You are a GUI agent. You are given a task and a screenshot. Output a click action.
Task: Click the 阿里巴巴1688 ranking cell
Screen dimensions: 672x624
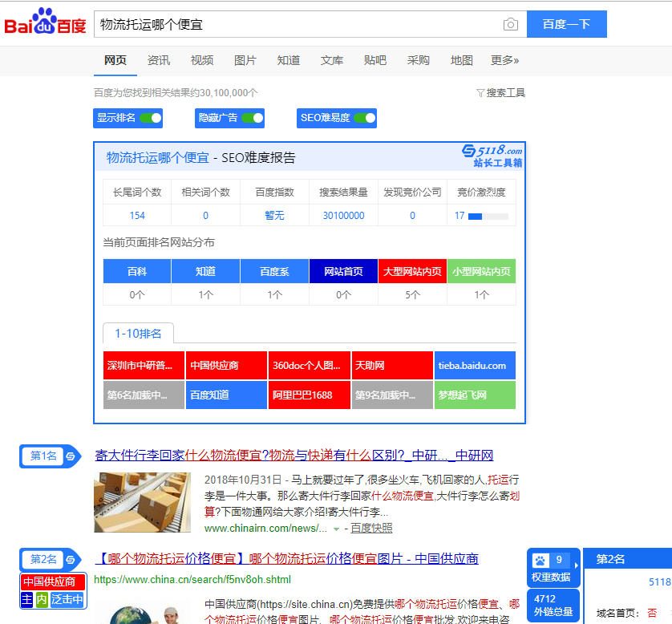tap(310, 395)
